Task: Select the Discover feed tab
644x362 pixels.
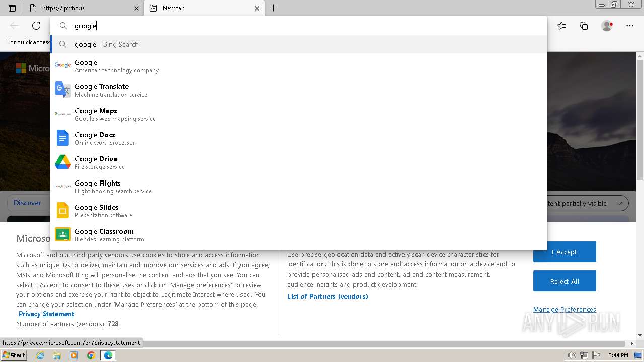Action: click(x=27, y=203)
